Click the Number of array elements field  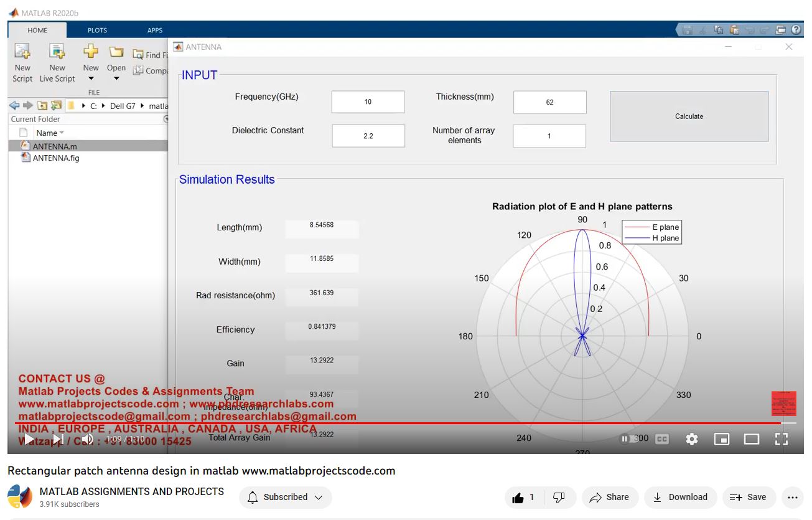click(x=549, y=136)
